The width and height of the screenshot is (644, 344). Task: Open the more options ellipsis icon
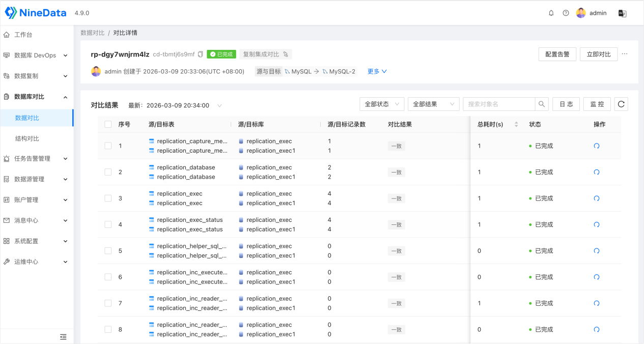(x=625, y=54)
